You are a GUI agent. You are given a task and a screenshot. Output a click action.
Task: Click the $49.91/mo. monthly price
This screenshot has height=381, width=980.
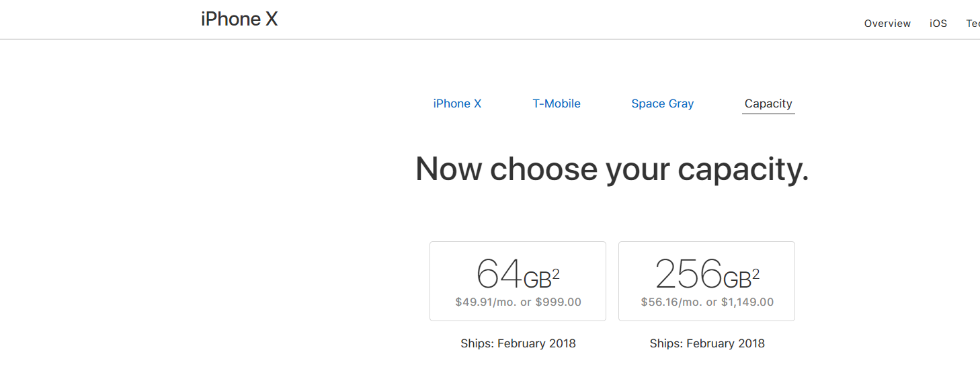485,302
